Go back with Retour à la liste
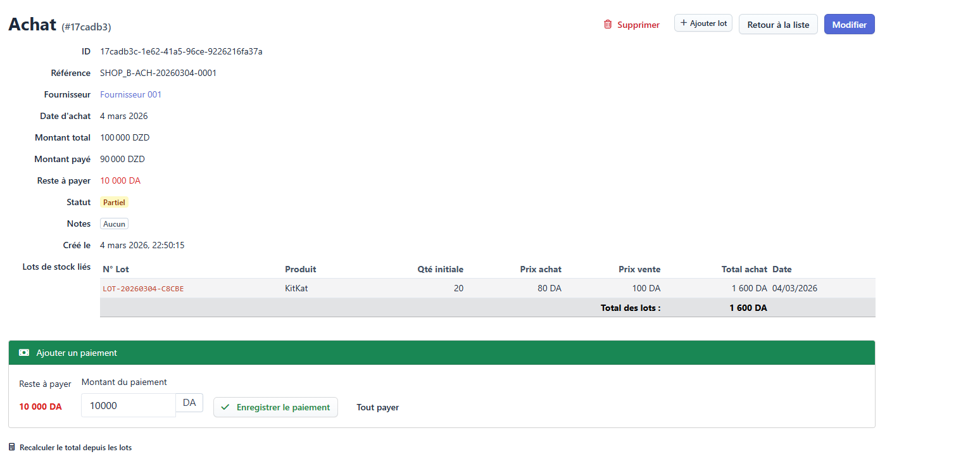This screenshot has height=454, width=980. pos(777,25)
